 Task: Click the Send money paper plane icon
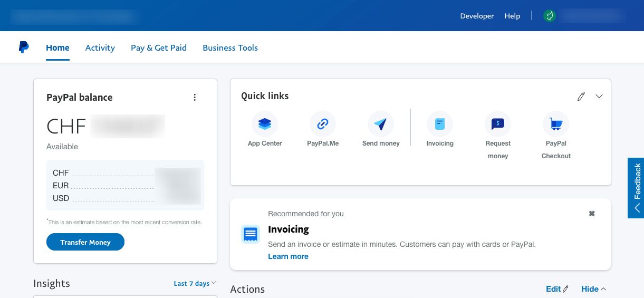pos(381,124)
